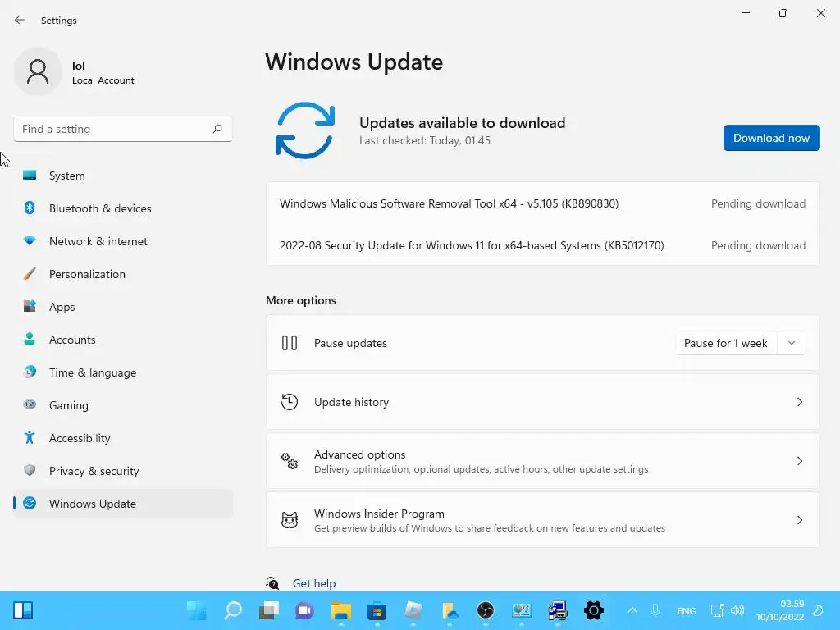This screenshot has width=840, height=630.
Task: Click the Windows Insider Program cat icon
Action: [x=290, y=519]
